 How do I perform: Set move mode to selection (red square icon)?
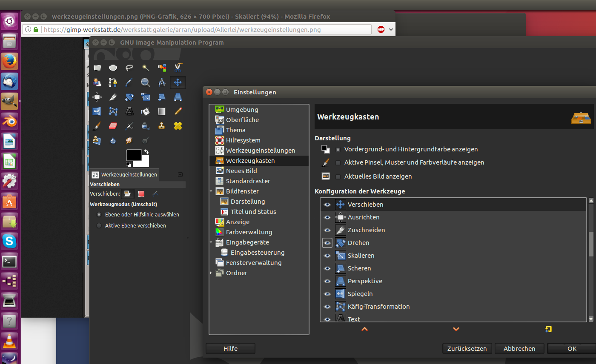[x=141, y=194]
